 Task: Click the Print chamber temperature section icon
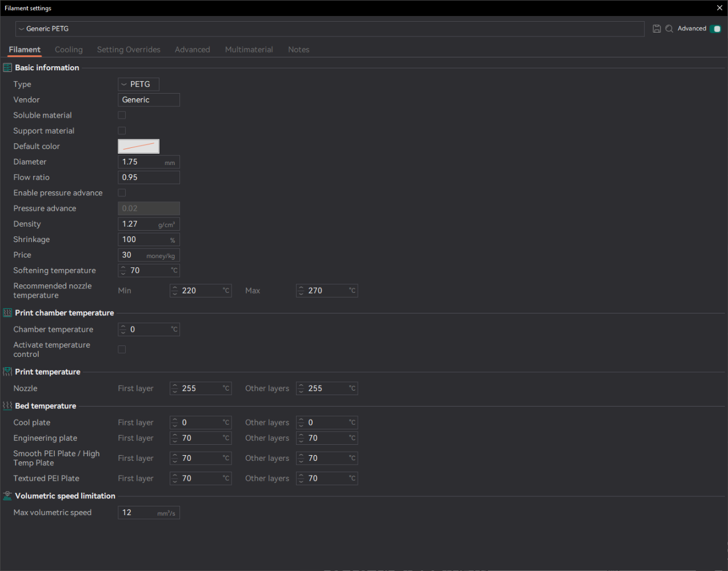click(7, 313)
